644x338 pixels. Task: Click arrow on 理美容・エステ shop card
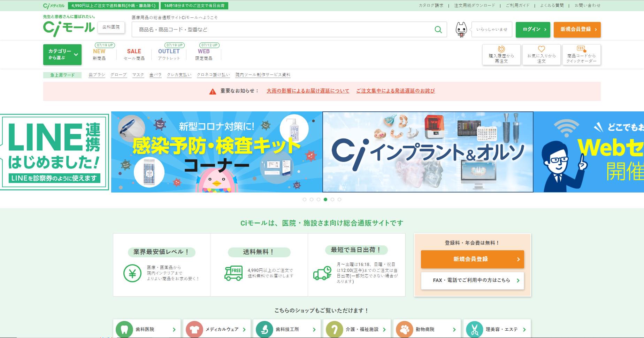(x=524, y=330)
